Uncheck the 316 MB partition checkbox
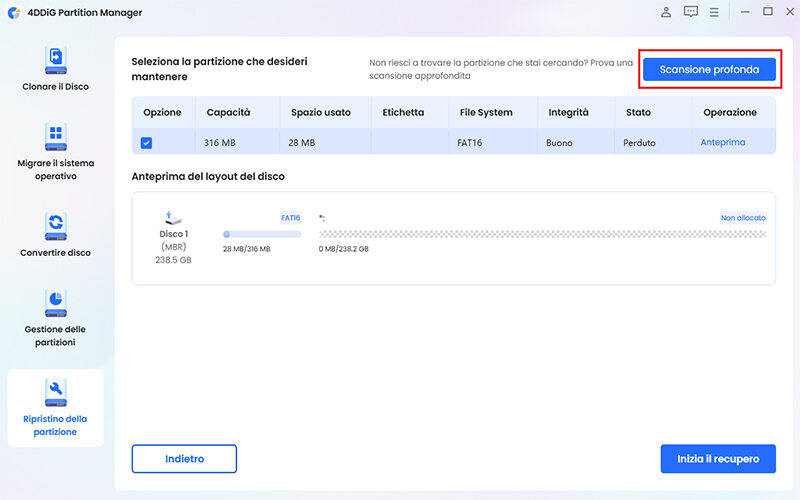 (x=146, y=143)
